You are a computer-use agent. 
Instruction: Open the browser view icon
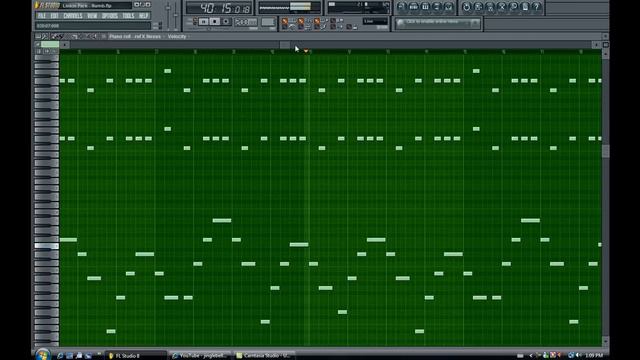click(x=437, y=7)
